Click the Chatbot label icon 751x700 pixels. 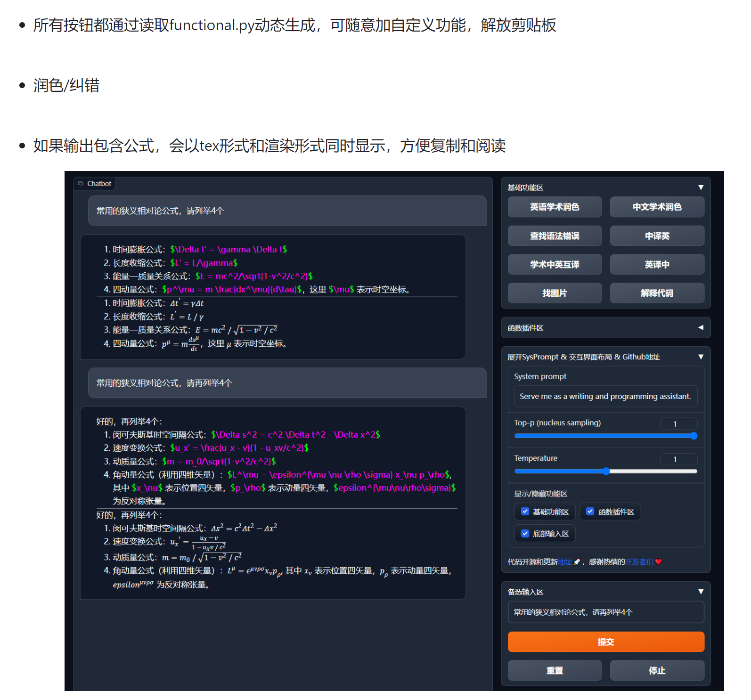pyautogui.click(x=81, y=184)
